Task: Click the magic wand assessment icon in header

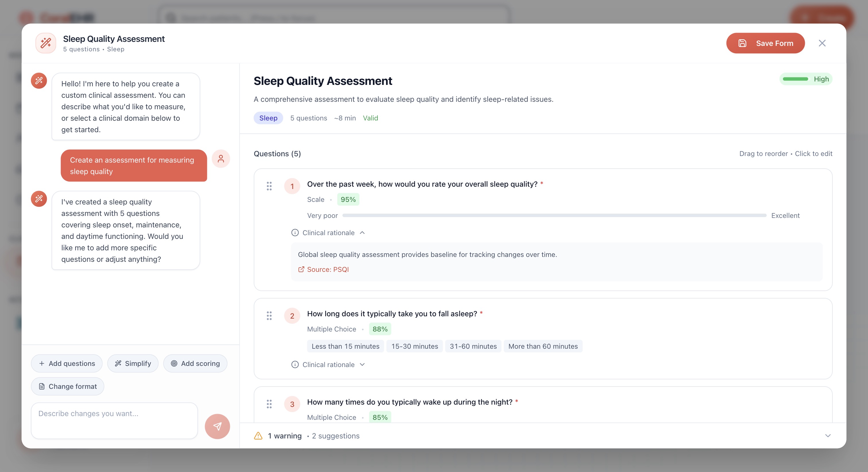Action: 45,43
